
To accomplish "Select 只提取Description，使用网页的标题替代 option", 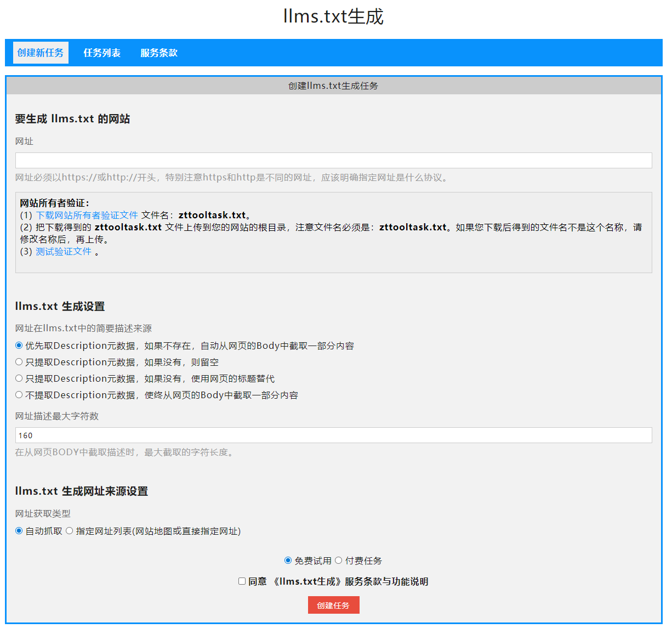I will pos(19,378).
